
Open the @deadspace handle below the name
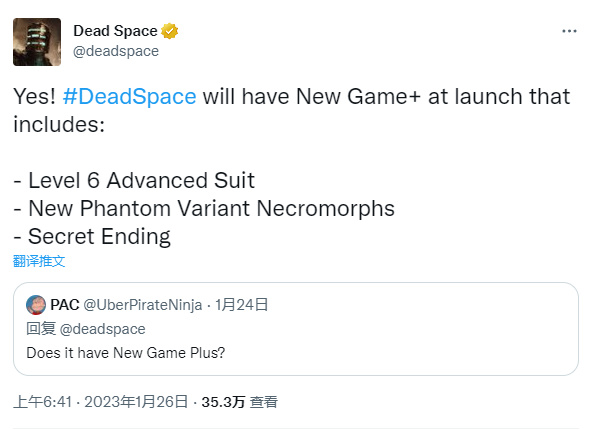click(x=116, y=51)
